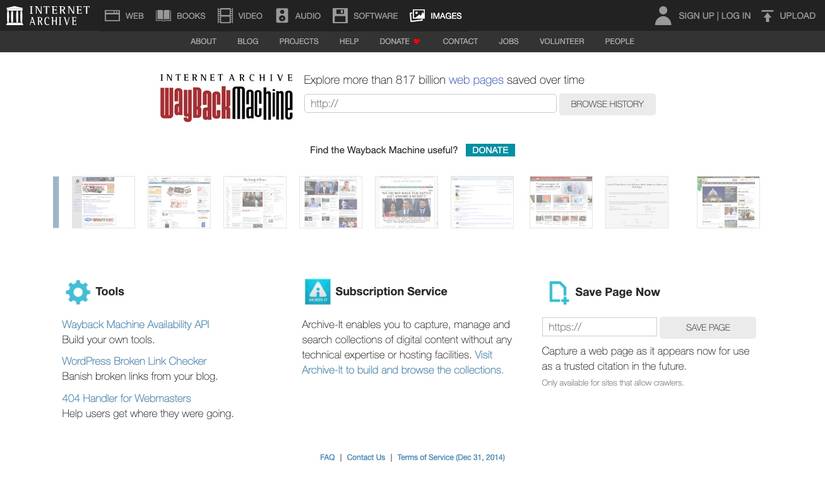
Task: Click the Sign Up link
Action: (696, 16)
